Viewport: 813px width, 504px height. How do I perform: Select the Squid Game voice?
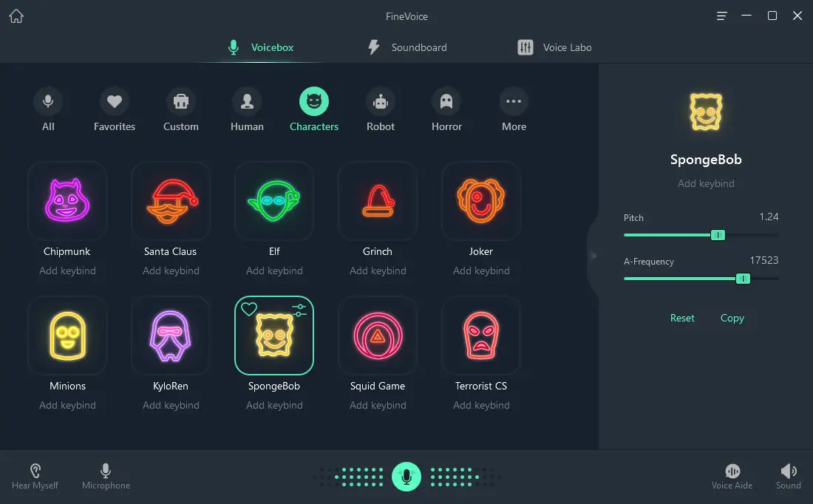pyautogui.click(x=378, y=336)
